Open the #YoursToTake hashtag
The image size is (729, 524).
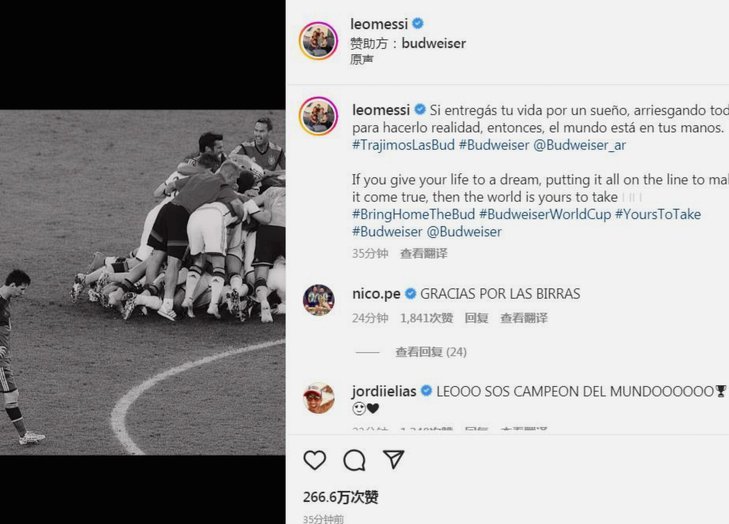pyautogui.click(x=658, y=214)
